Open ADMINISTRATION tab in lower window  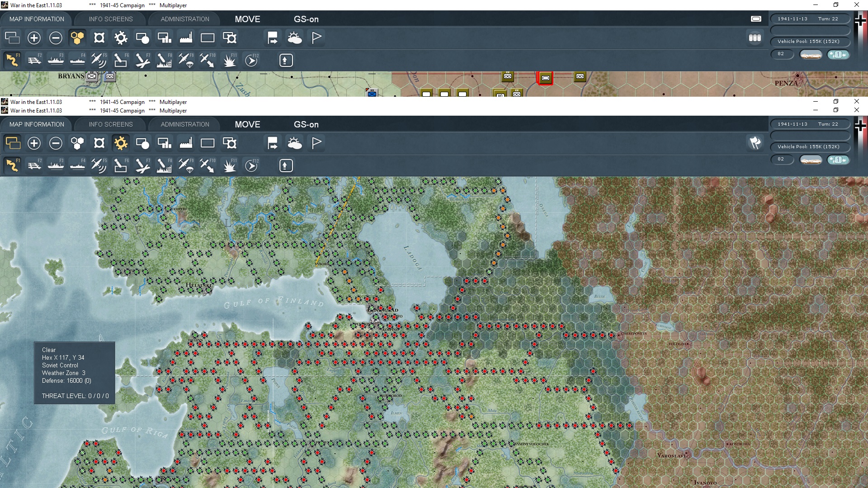185,124
